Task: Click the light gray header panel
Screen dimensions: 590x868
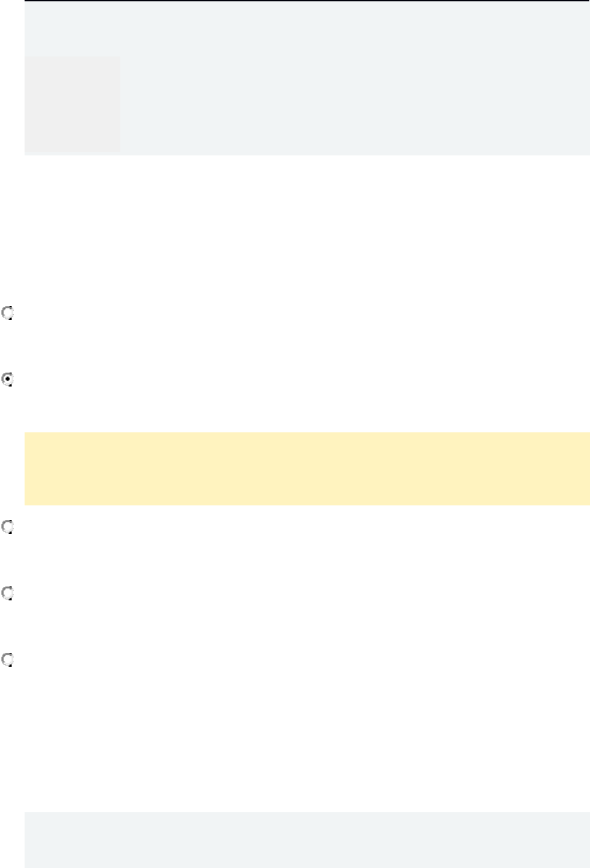Action: [307, 78]
